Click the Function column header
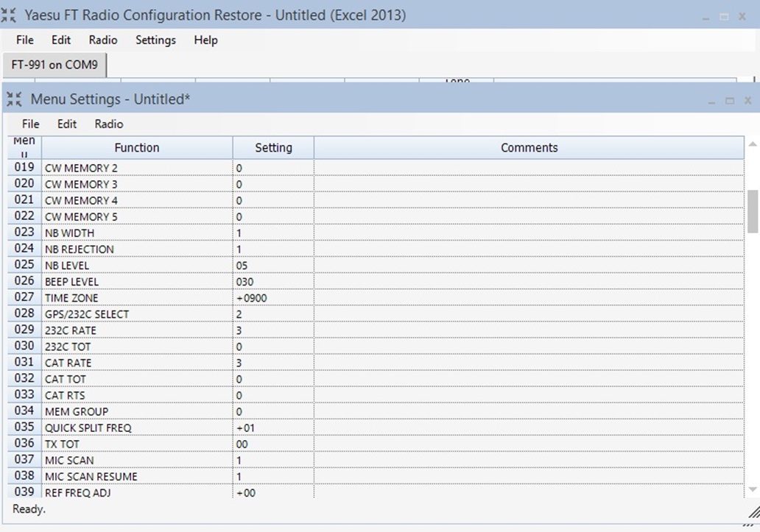Image resolution: width=760 pixels, height=532 pixels. pos(137,148)
